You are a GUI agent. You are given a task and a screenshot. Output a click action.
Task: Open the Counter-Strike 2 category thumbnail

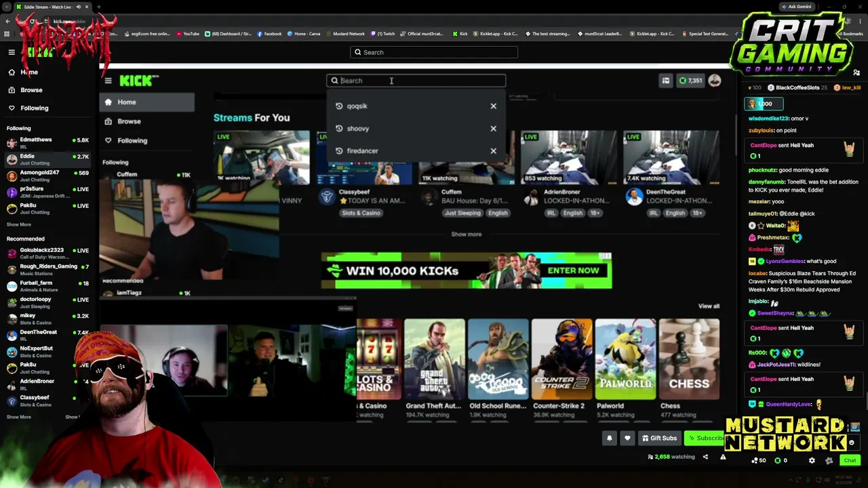(x=561, y=359)
